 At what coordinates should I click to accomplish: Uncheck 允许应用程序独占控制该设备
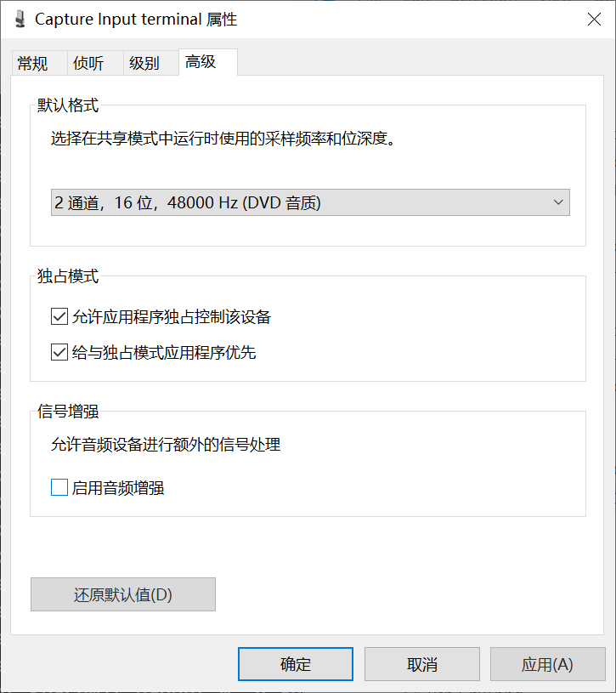pos(59,316)
